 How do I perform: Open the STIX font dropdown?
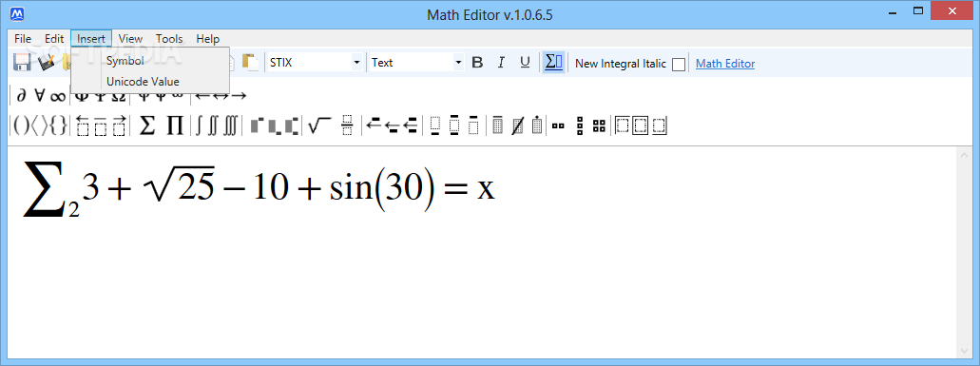click(x=315, y=63)
